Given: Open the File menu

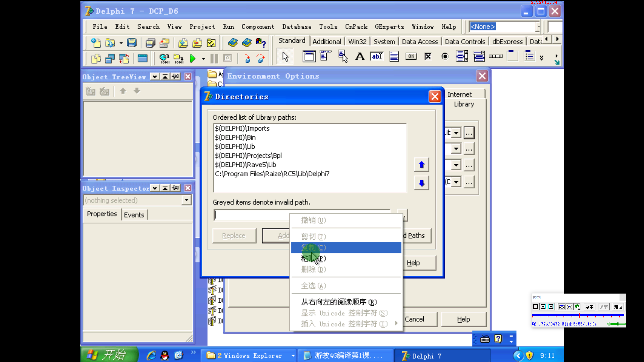Looking at the screenshot, I should (100, 27).
